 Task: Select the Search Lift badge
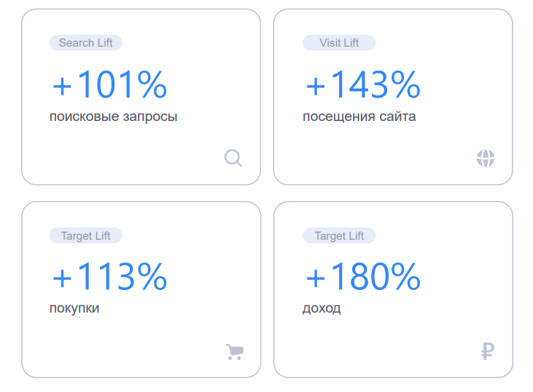pyautogui.click(x=85, y=43)
